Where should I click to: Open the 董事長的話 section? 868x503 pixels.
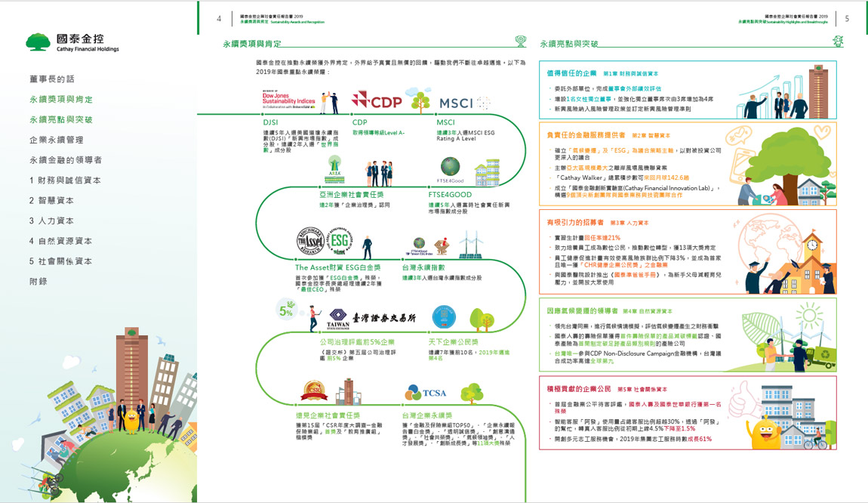pyautogui.click(x=52, y=79)
